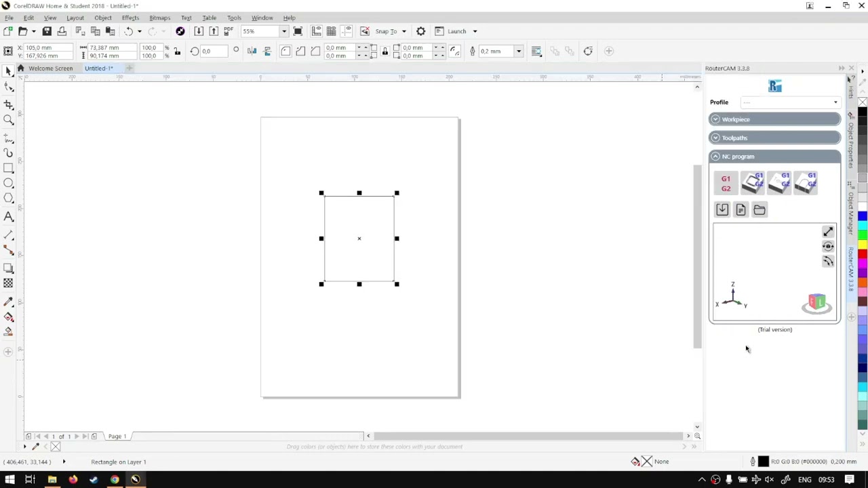Open outline width dropdown

point(518,52)
